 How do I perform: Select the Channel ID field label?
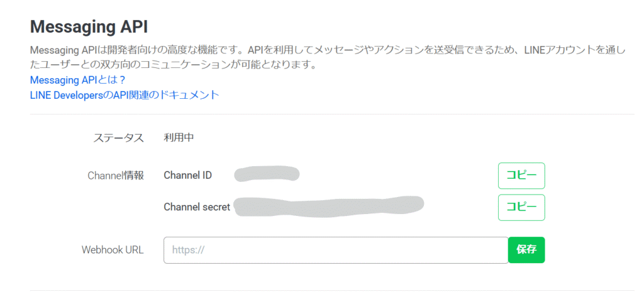coord(187,176)
